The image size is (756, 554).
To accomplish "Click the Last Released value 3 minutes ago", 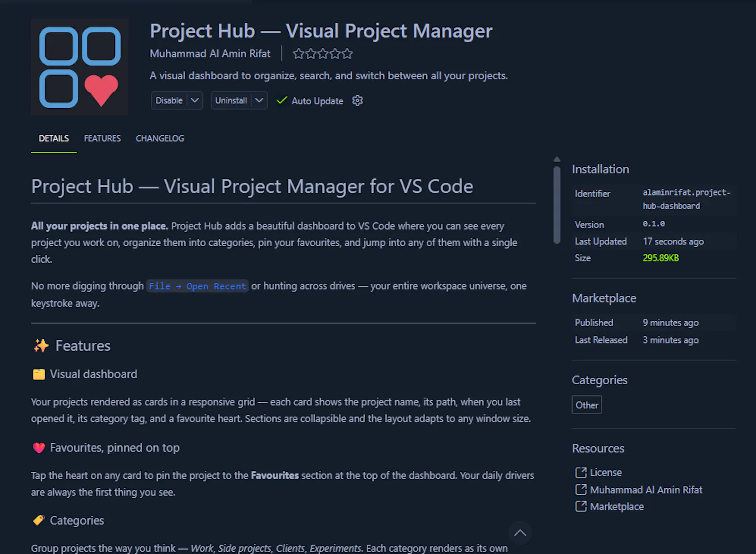I will coord(670,340).
